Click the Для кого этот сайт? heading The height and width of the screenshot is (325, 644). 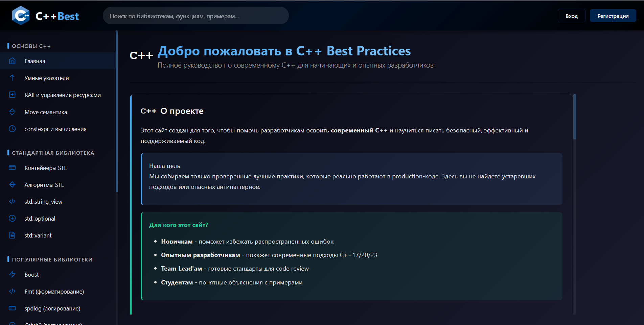coord(179,225)
